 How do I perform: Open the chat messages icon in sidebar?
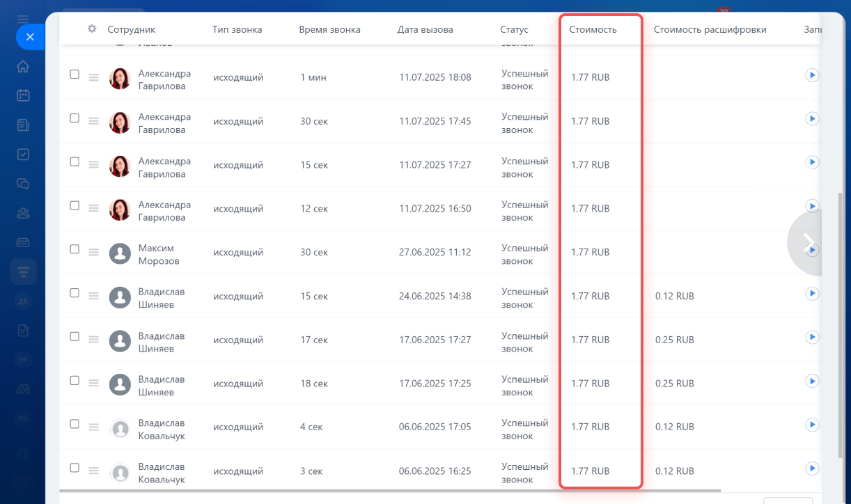point(23,184)
